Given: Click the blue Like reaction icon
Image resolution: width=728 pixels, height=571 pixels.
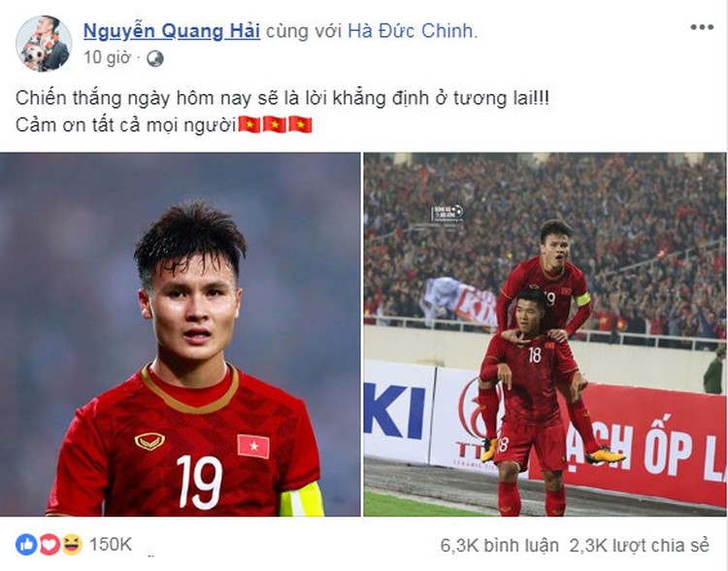Looking at the screenshot, I should click(x=26, y=545).
